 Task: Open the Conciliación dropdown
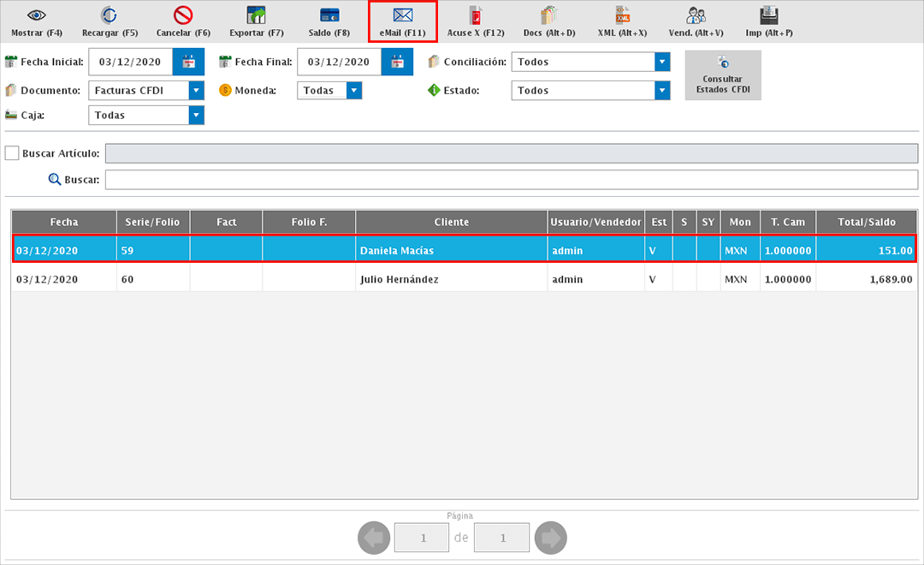point(661,62)
